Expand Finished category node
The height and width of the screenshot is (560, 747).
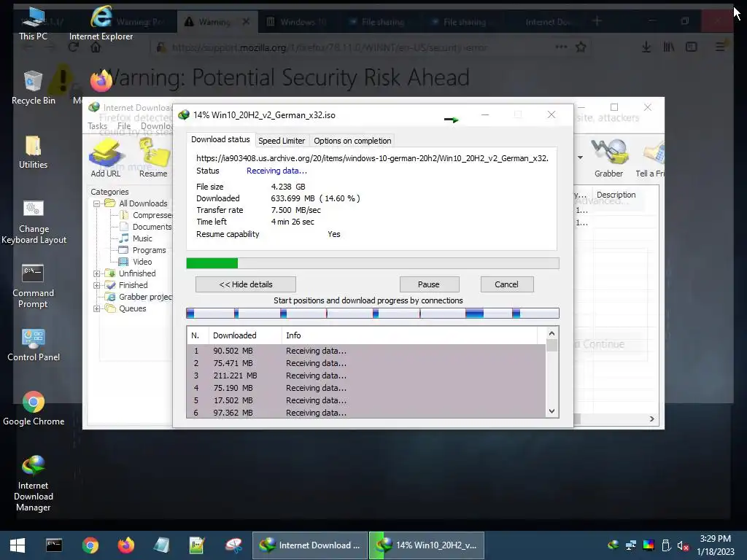click(x=97, y=285)
